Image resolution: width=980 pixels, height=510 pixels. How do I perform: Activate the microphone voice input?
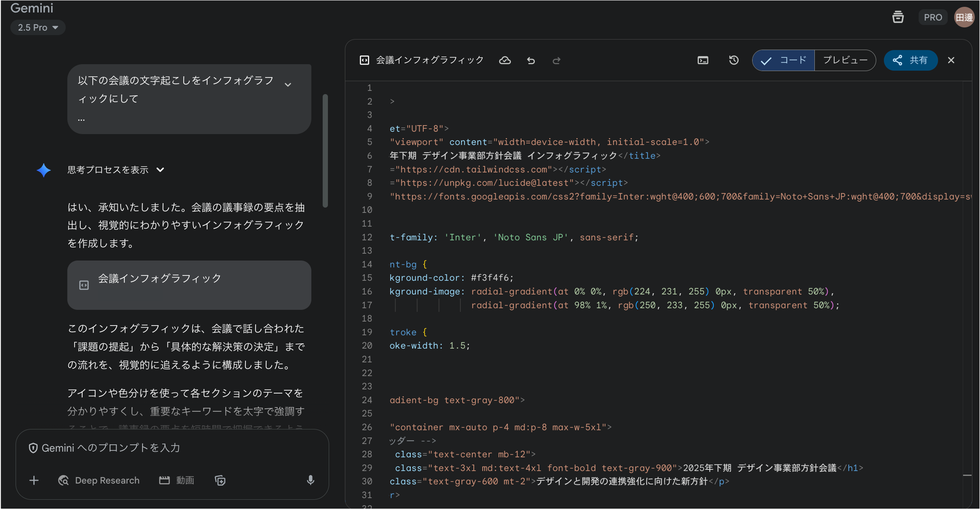click(311, 481)
